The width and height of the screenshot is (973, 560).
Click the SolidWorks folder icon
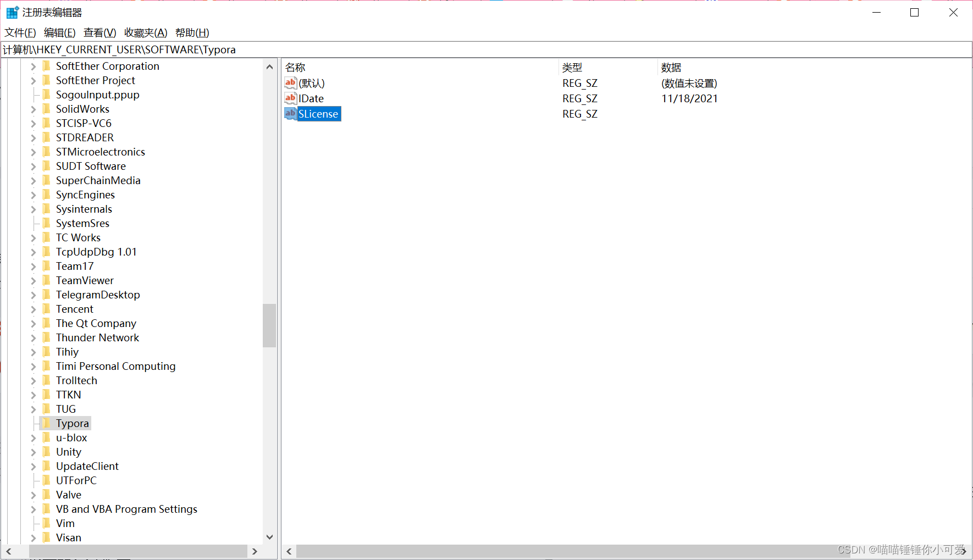click(x=47, y=108)
